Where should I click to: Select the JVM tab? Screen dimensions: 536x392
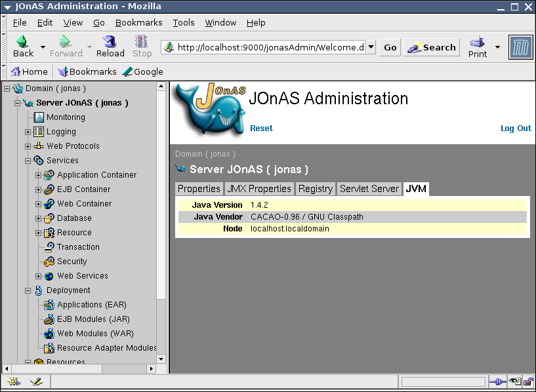click(x=416, y=189)
